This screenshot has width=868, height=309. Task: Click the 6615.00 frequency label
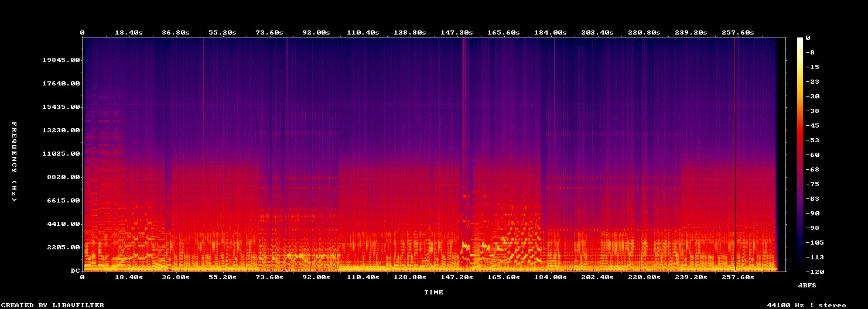[x=63, y=201]
